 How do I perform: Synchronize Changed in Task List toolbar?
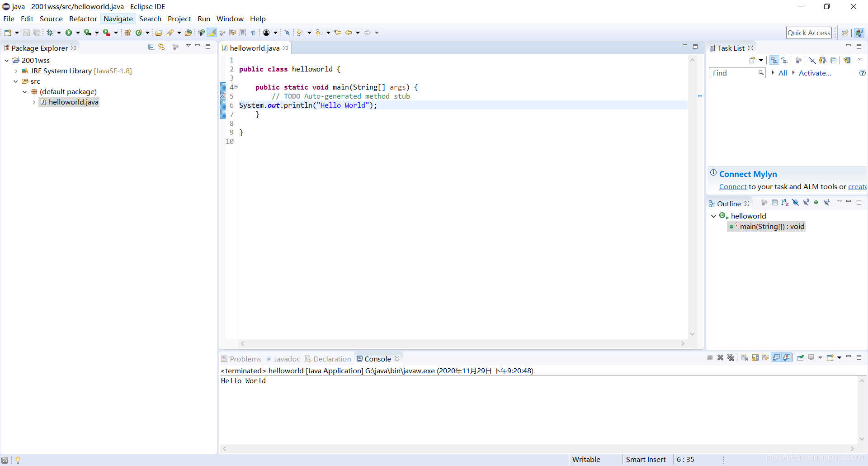coord(847,60)
